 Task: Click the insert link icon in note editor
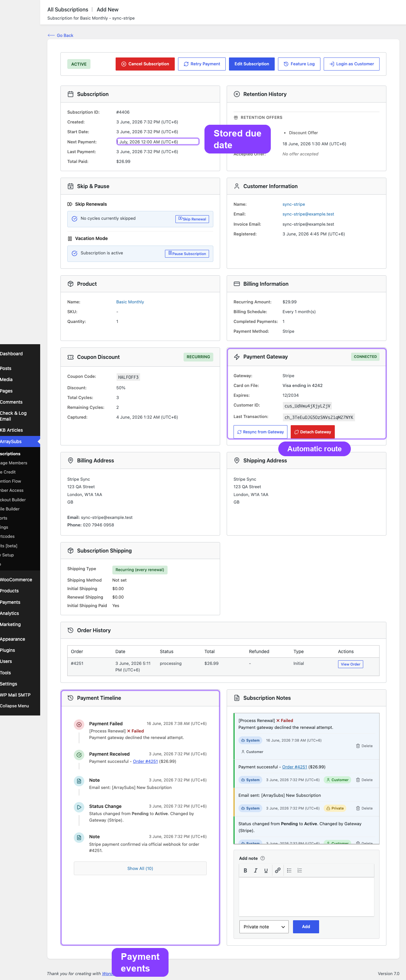coord(278,870)
